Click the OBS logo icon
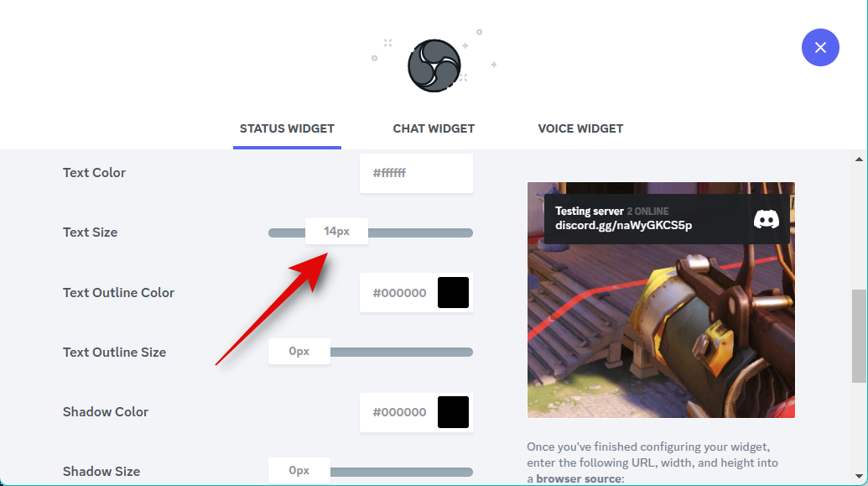This screenshot has height=486, width=868. click(x=434, y=66)
